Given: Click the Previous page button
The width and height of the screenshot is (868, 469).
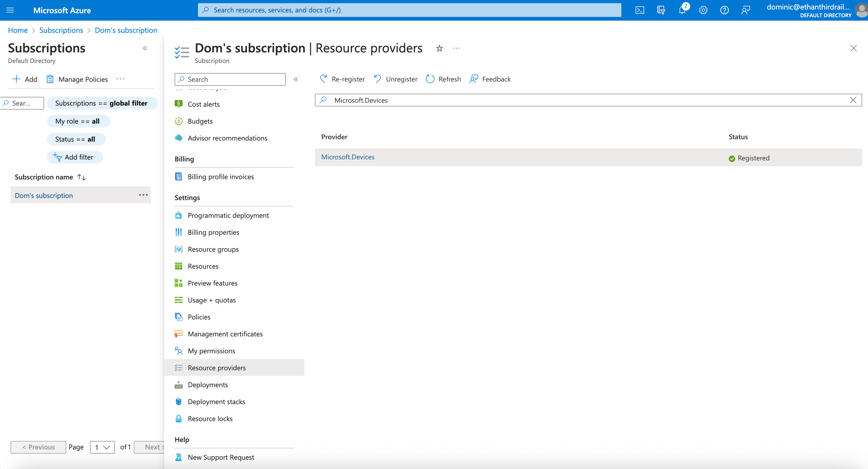Looking at the screenshot, I should click(38, 447).
